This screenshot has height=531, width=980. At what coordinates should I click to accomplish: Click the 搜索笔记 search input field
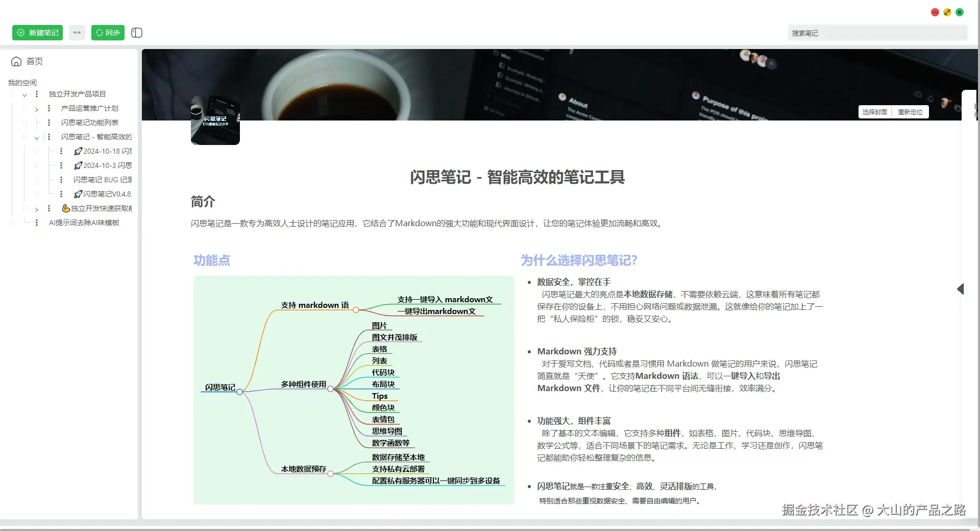[x=877, y=33]
